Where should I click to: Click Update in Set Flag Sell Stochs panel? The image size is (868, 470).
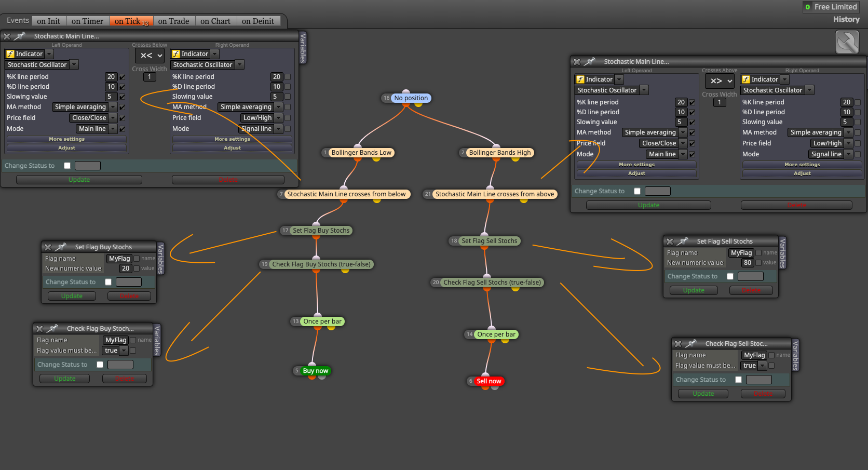click(694, 290)
